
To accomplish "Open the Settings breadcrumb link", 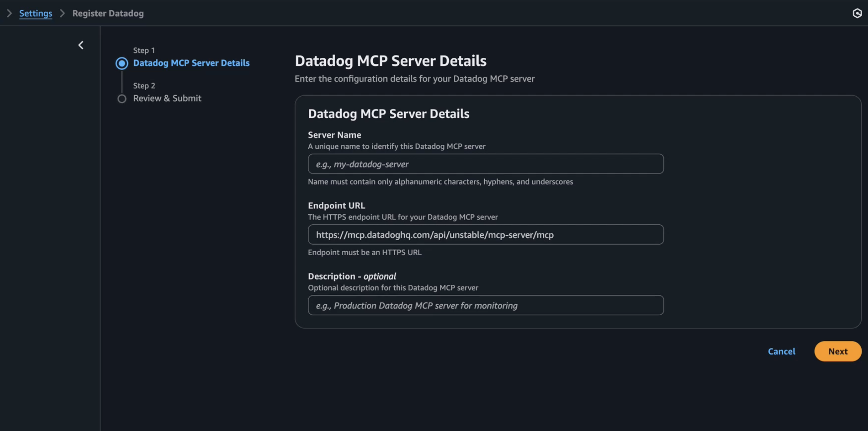I will (x=35, y=13).
